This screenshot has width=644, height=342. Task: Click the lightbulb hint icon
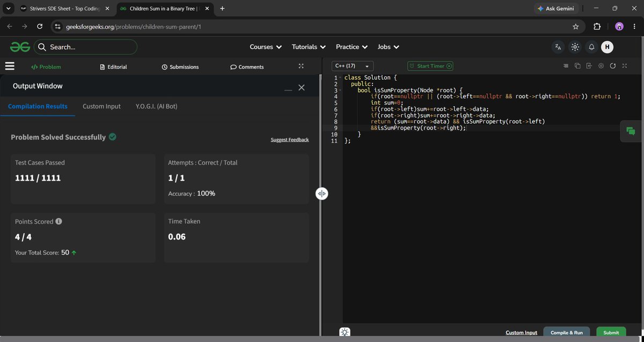click(345, 332)
